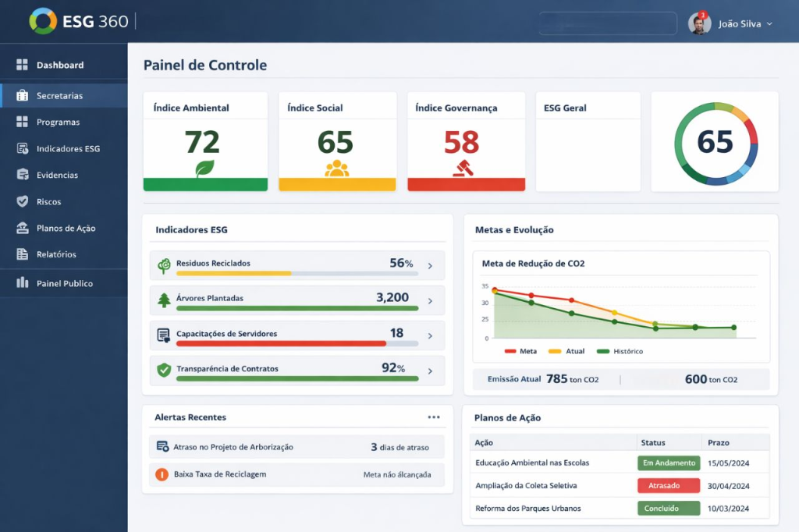
Task: Click the Painel Publico bar chart icon
Action: tap(23, 282)
